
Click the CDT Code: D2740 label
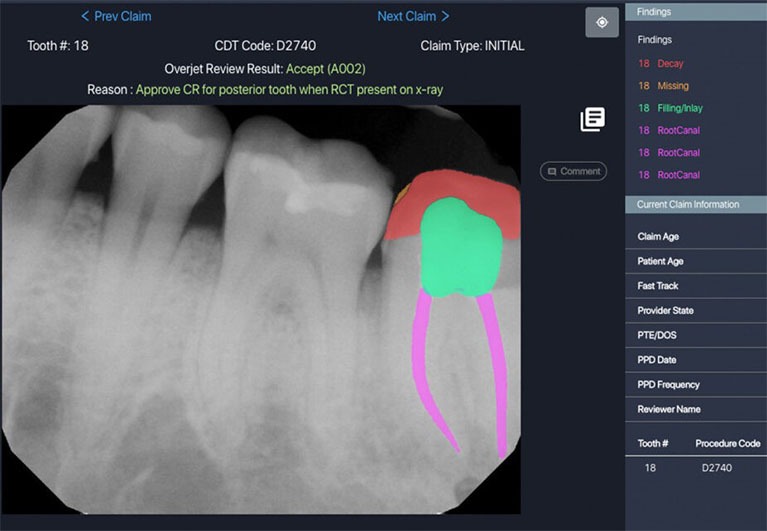(x=265, y=46)
